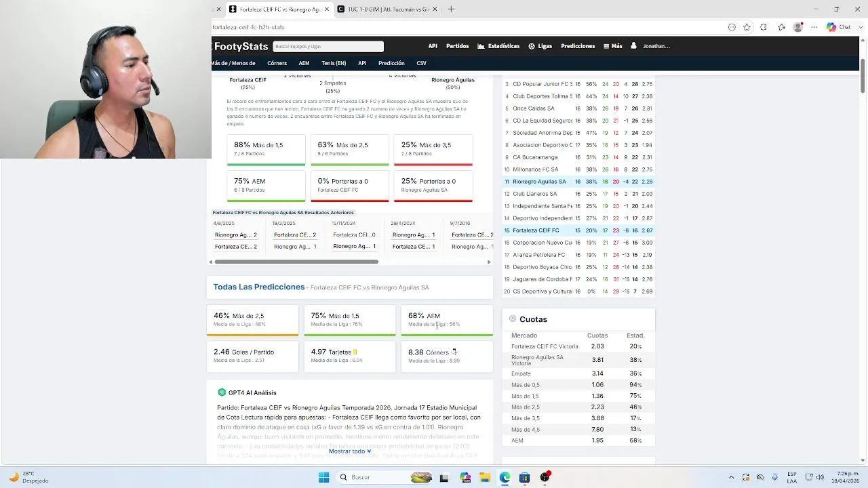
Task: Open the API menu in top navigation
Action: [433, 46]
